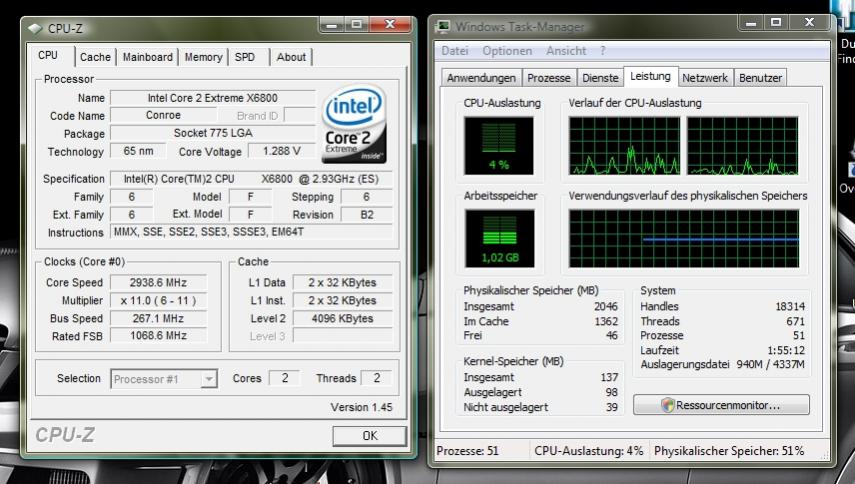The width and height of the screenshot is (855, 484).
Task: Click the physical memory Insgesamt value 2046
Action: [606, 306]
